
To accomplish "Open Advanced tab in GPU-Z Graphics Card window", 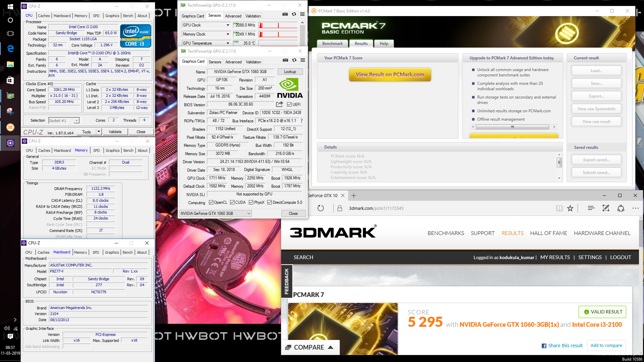I will pos(233,62).
